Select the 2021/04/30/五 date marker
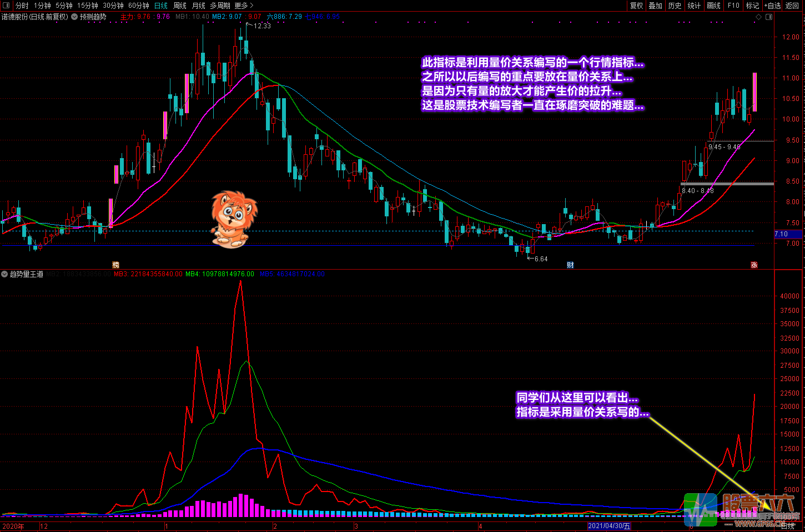This screenshot has width=805, height=532. pos(610,526)
